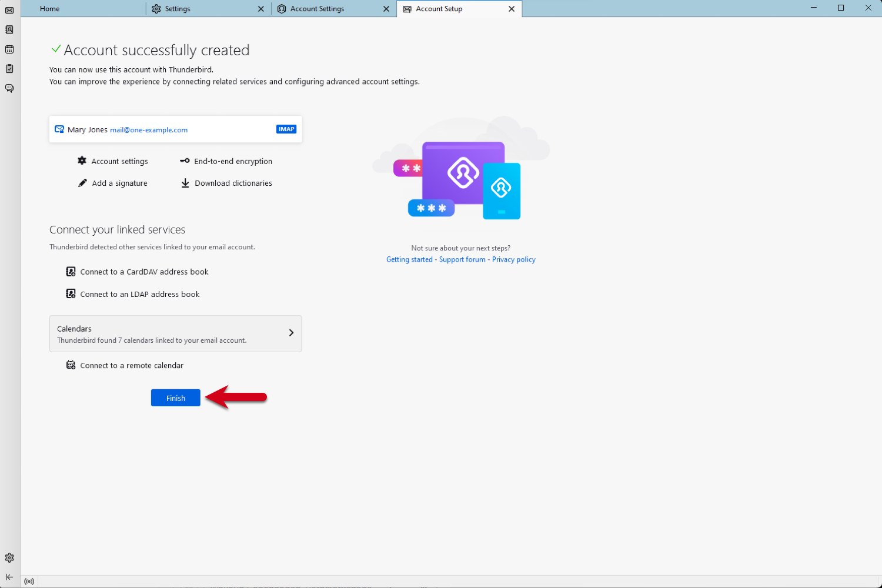Viewport: 882px width, 588px height.
Task: Open the Calendar sidebar icon
Action: pyautogui.click(x=9, y=49)
